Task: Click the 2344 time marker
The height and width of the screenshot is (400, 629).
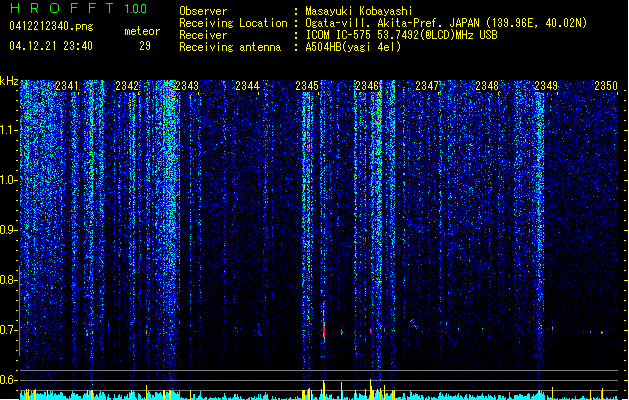Action: click(247, 86)
